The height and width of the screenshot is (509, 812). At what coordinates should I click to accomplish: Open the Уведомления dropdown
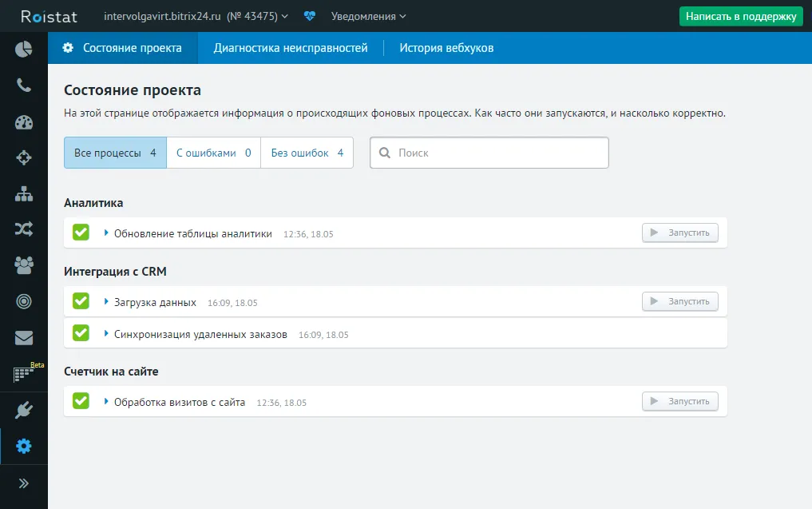click(368, 16)
